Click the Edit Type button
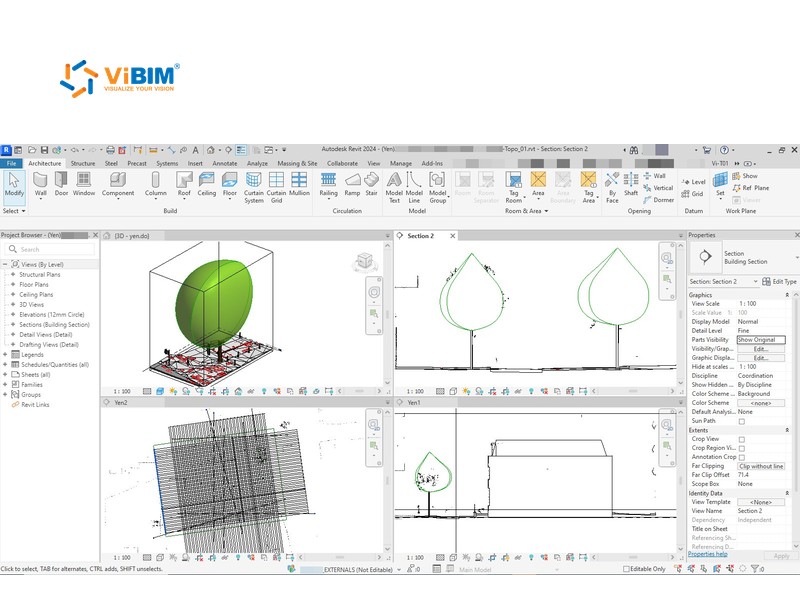Screen dimensions: 800x600 point(779,282)
